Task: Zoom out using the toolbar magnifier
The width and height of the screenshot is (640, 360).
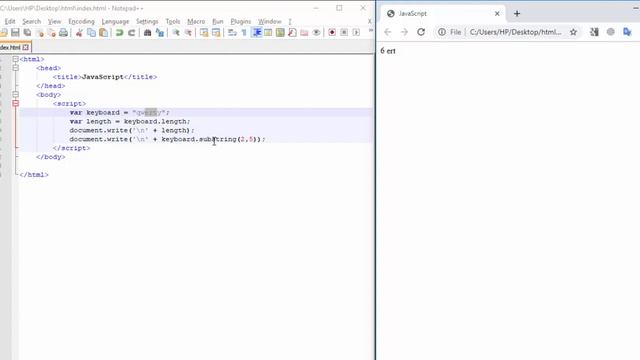Action: pyautogui.click(x=188, y=33)
